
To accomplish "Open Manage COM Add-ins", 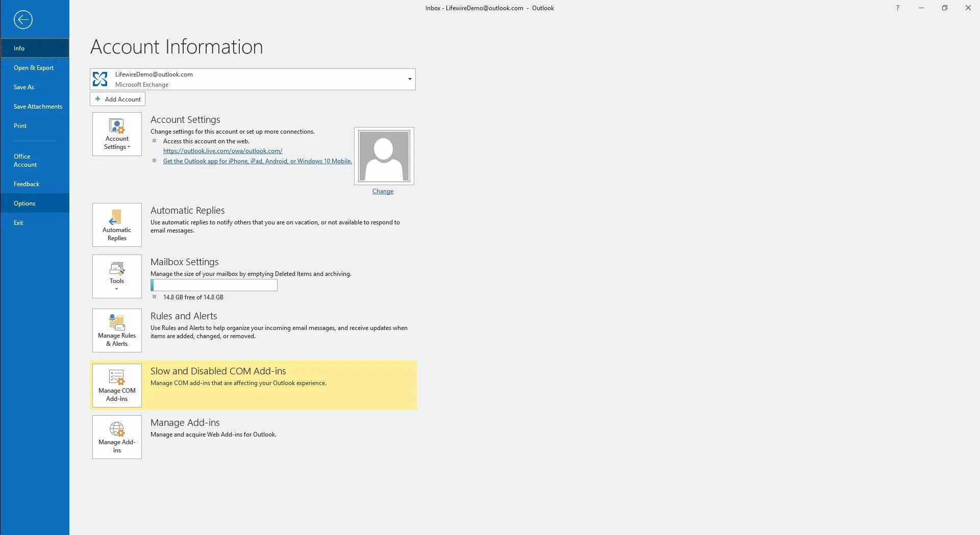I will tap(117, 386).
